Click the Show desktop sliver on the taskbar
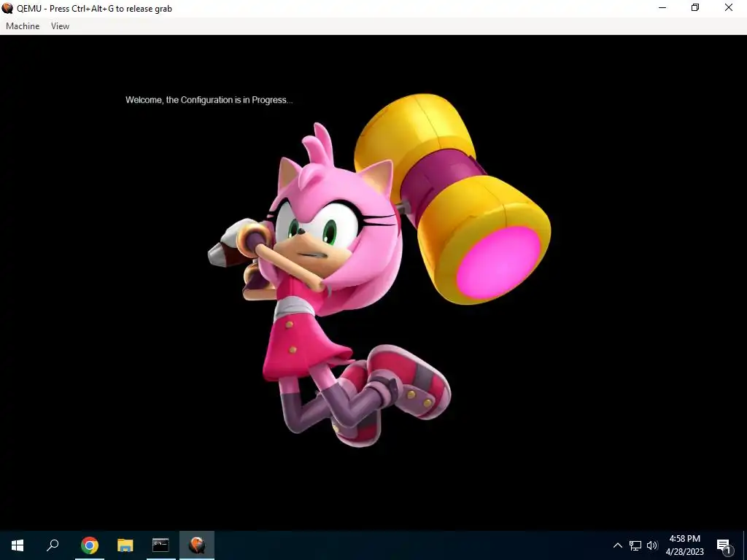747x560 pixels. click(x=745, y=545)
